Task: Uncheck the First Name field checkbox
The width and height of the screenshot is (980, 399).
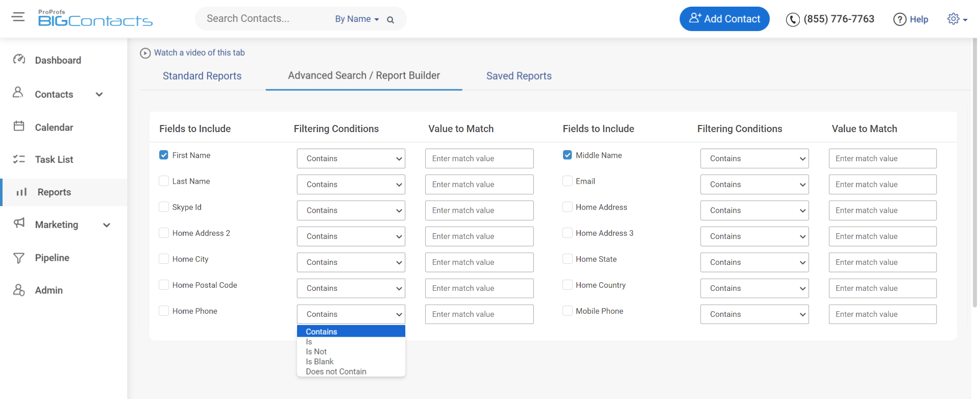Action: (164, 155)
